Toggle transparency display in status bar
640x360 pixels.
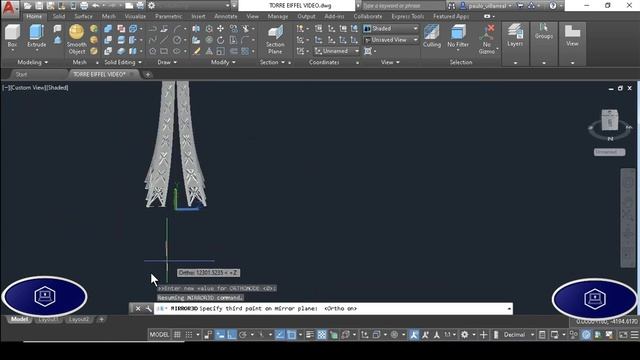point(322,335)
